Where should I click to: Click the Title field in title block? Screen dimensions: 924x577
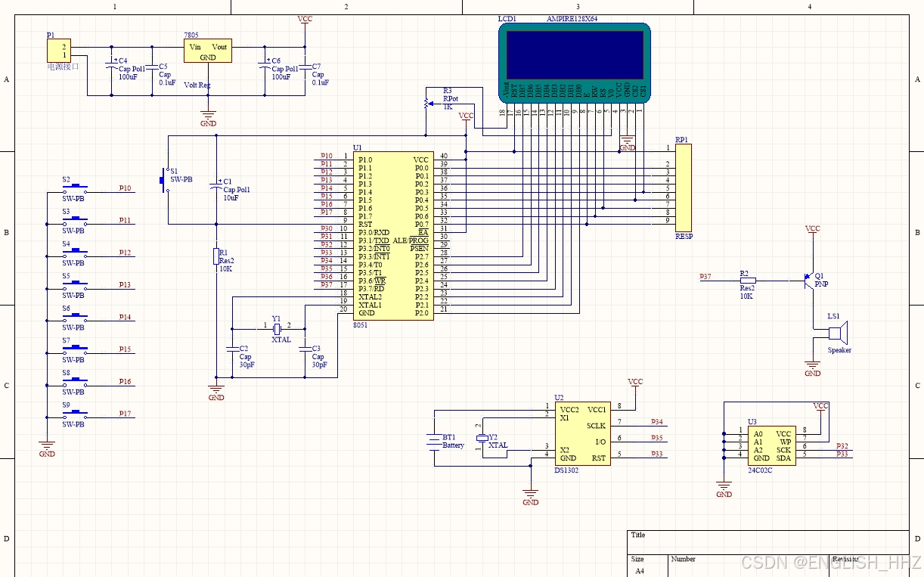(768, 541)
